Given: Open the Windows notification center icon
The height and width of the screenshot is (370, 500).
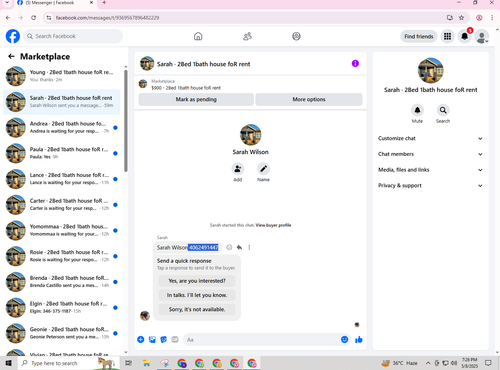Looking at the screenshot, I should pos(488,363).
